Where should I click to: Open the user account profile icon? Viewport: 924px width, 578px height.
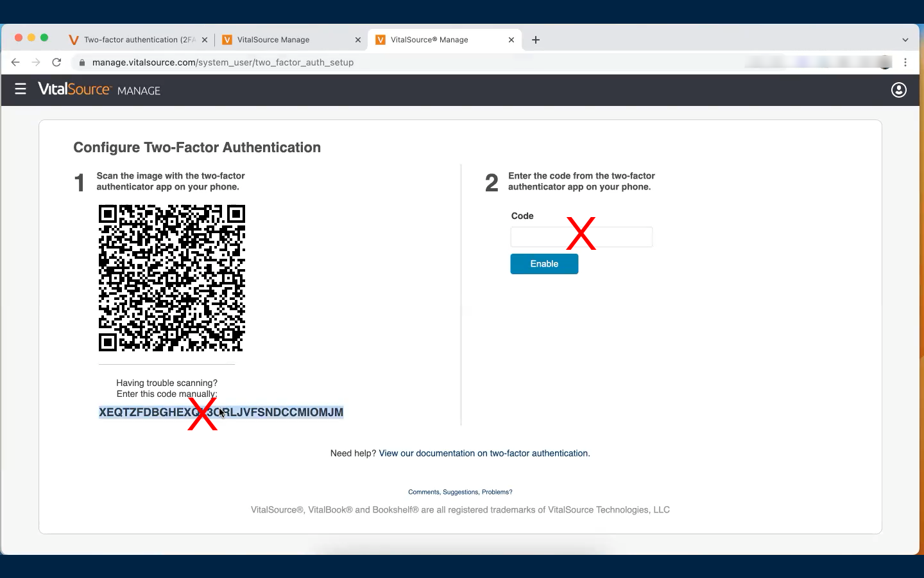point(899,90)
